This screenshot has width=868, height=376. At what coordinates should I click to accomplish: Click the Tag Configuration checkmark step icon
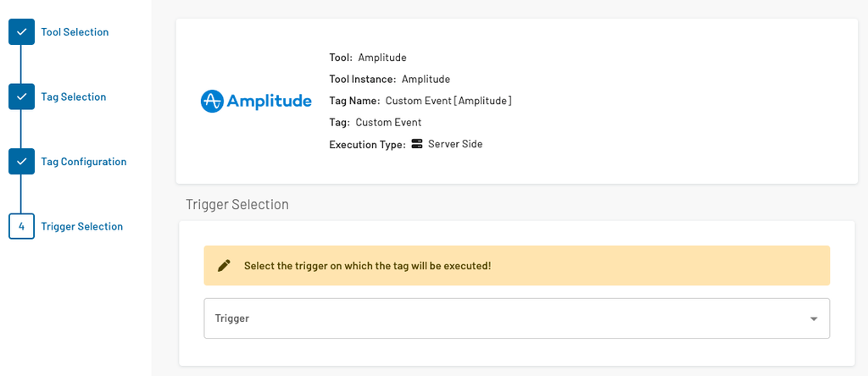(x=21, y=162)
